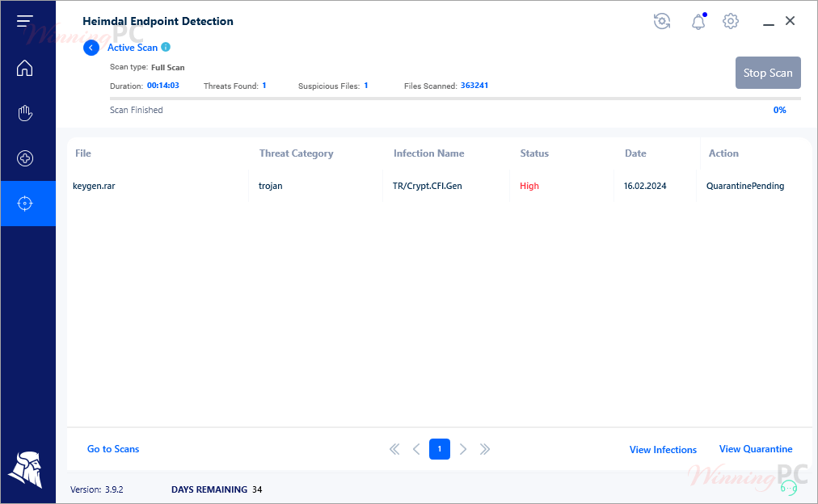Screen dimensions: 818x504
Task: Open the Go to Scans link
Action: [x=113, y=449]
